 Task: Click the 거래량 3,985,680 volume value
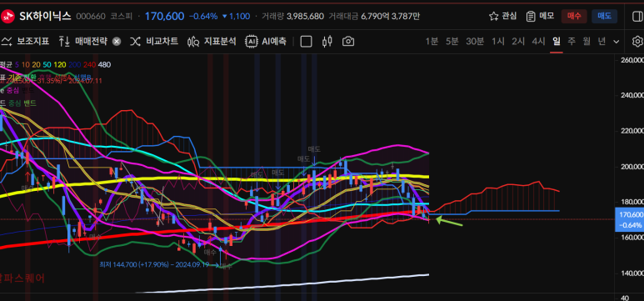305,17
